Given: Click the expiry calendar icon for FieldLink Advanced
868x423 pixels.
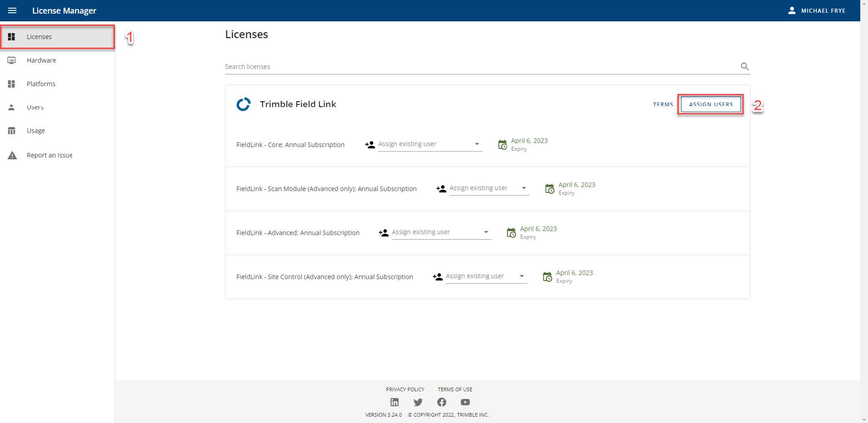Looking at the screenshot, I should [x=511, y=232].
